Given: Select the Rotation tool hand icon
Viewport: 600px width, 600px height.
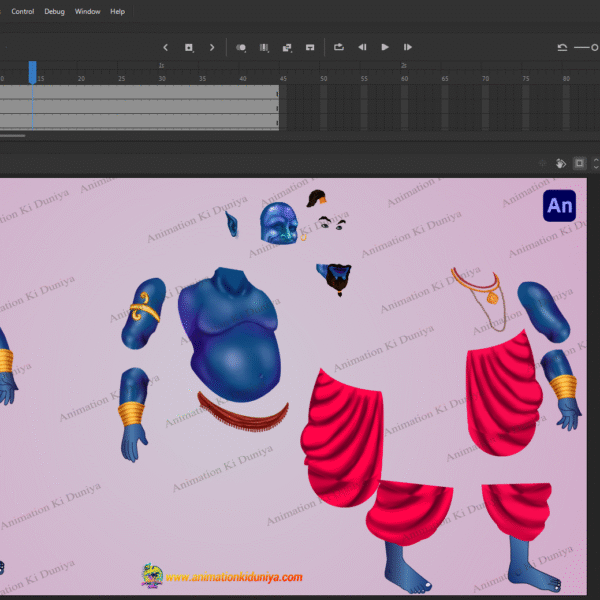Looking at the screenshot, I should pos(560,163).
